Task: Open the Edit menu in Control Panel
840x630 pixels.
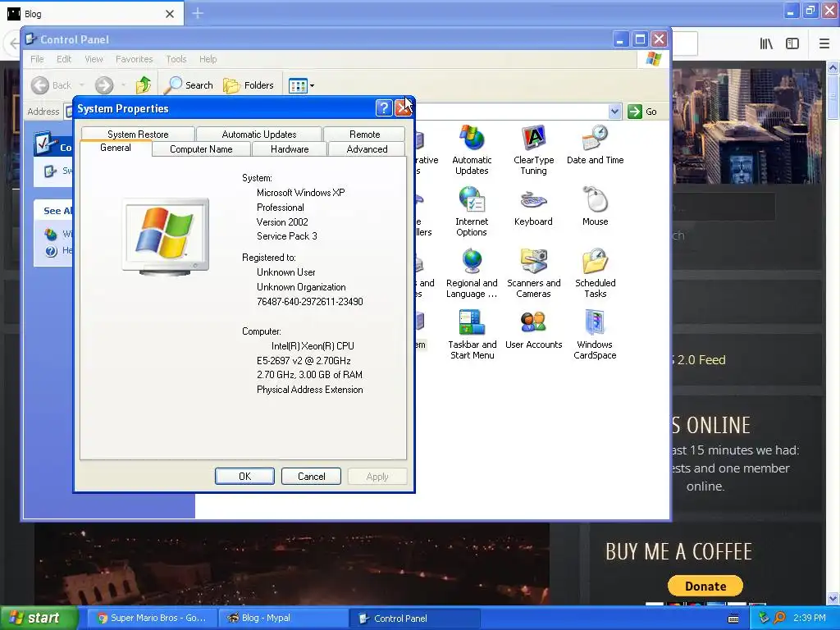Action: pyautogui.click(x=64, y=59)
